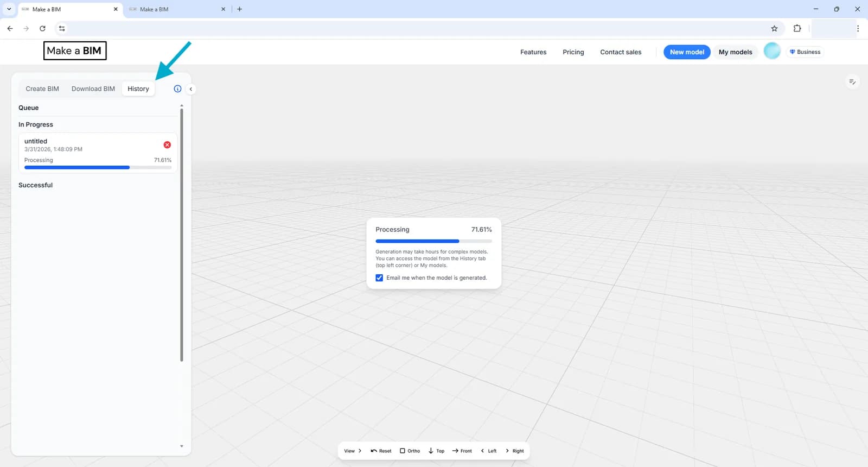Screen dimensions: 868x467
Task: Click the Business plan badge
Action: tap(805, 52)
